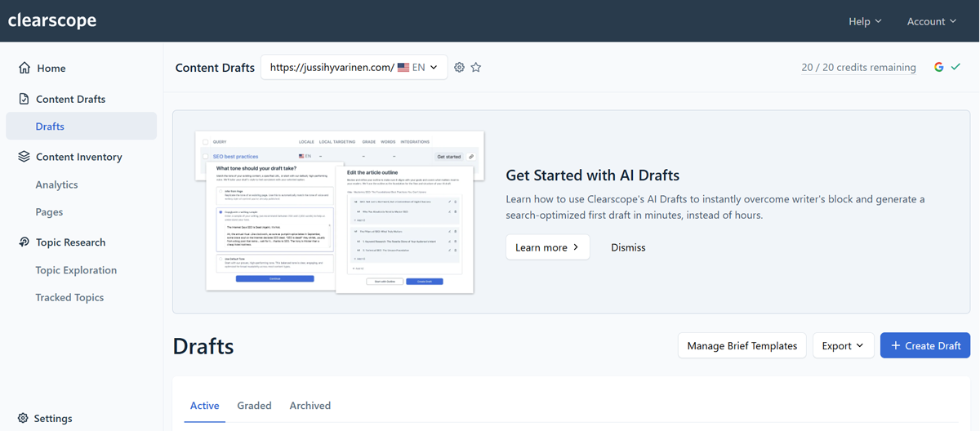Select Drafts in the sidebar
The height and width of the screenshot is (431, 980).
pyautogui.click(x=82, y=127)
